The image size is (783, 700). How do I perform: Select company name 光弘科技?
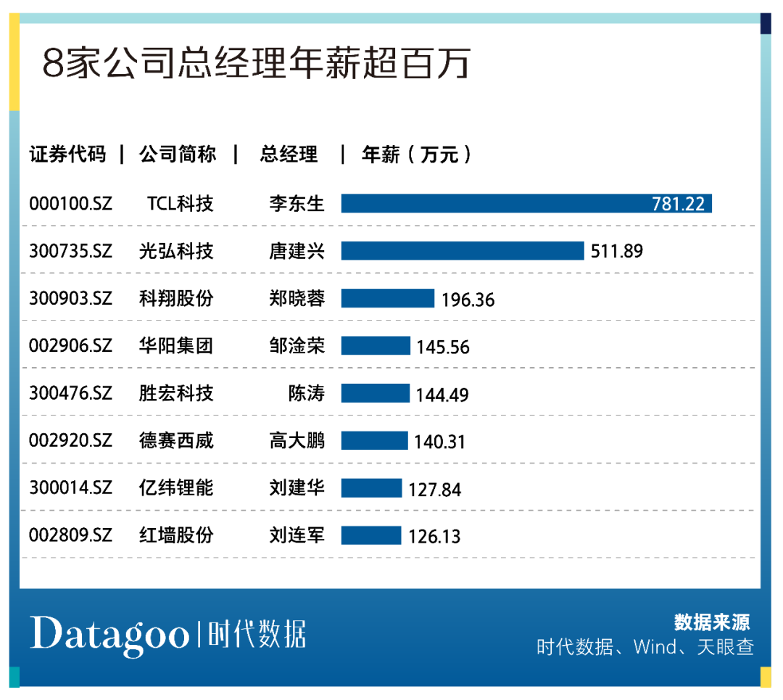coord(176,251)
